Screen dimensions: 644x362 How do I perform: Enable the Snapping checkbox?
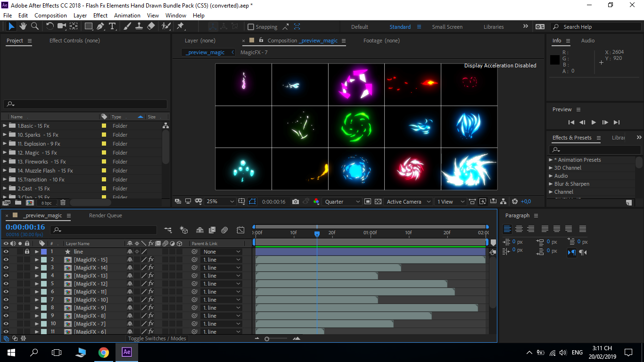click(x=251, y=27)
